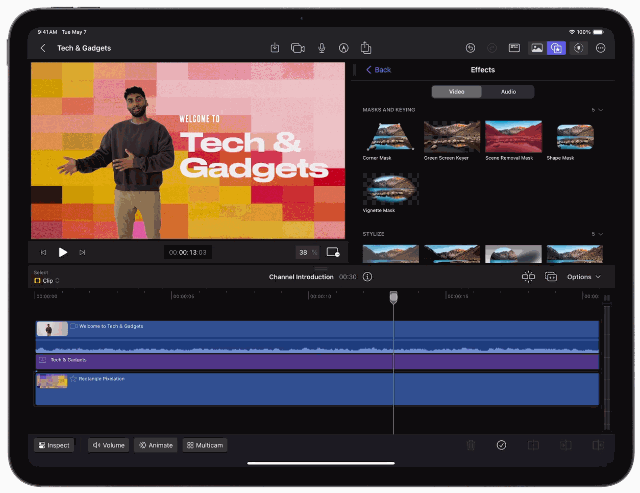Tap the Channel Introduction project title

(301, 277)
